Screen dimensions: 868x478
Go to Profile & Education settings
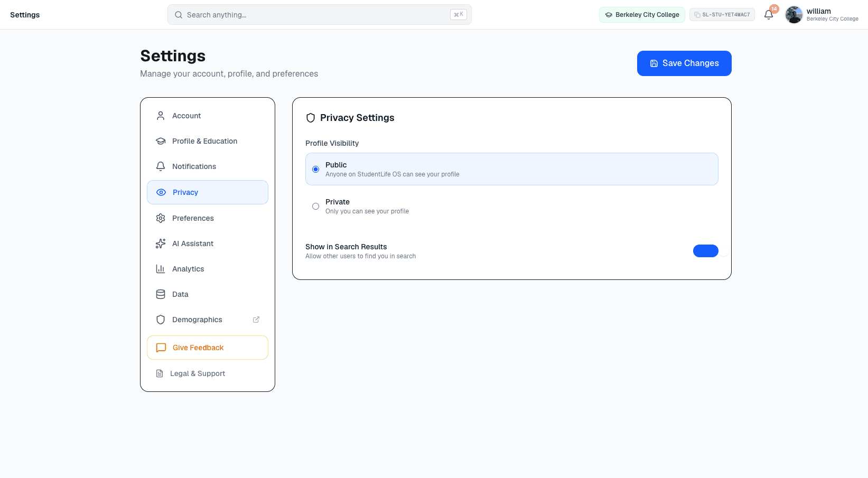click(208, 141)
